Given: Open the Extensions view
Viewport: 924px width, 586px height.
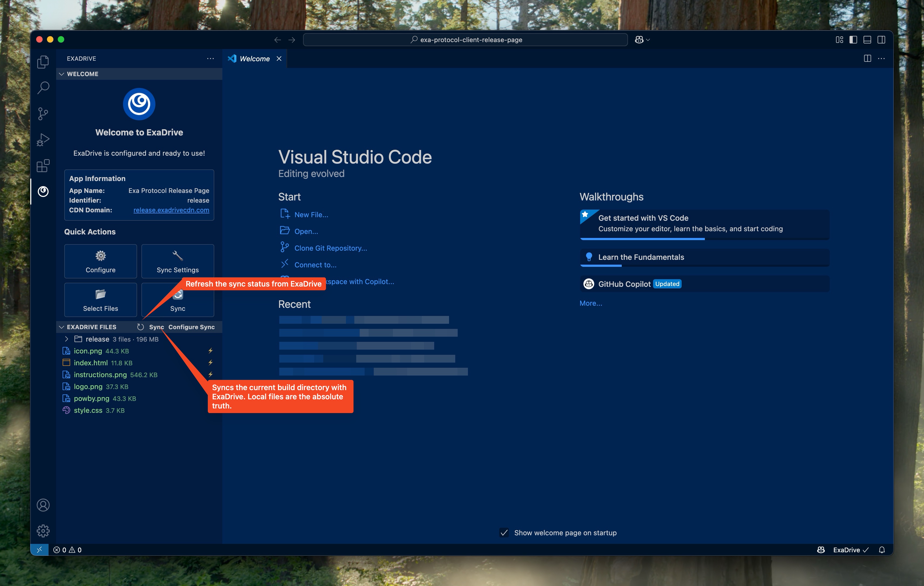Looking at the screenshot, I should click(x=43, y=166).
